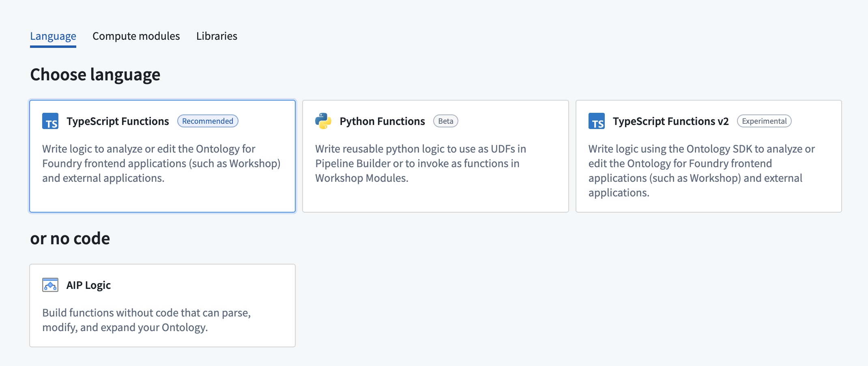The image size is (868, 366).
Task: Choose the Python Functions title
Action: (x=382, y=121)
